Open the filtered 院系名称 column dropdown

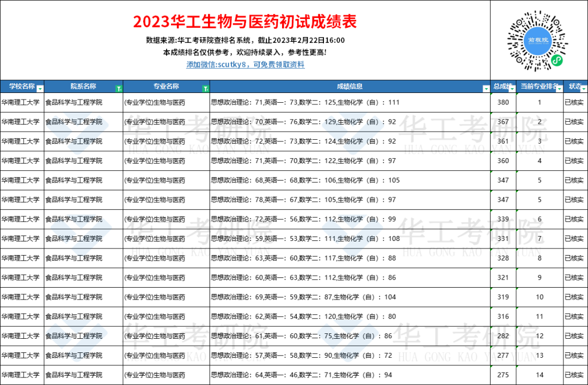119,89
